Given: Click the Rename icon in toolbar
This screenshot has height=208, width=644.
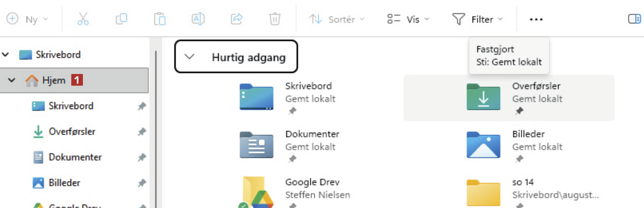Looking at the screenshot, I should (x=198, y=19).
